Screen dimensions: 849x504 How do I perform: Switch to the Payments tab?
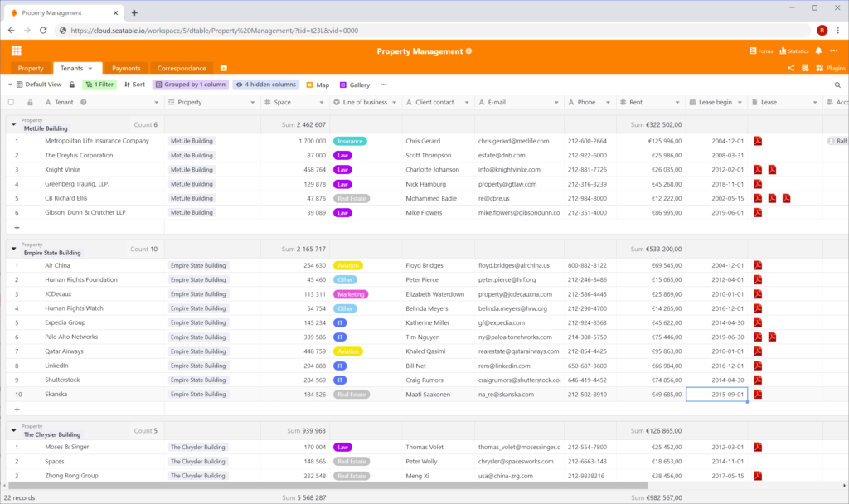[126, 68]
